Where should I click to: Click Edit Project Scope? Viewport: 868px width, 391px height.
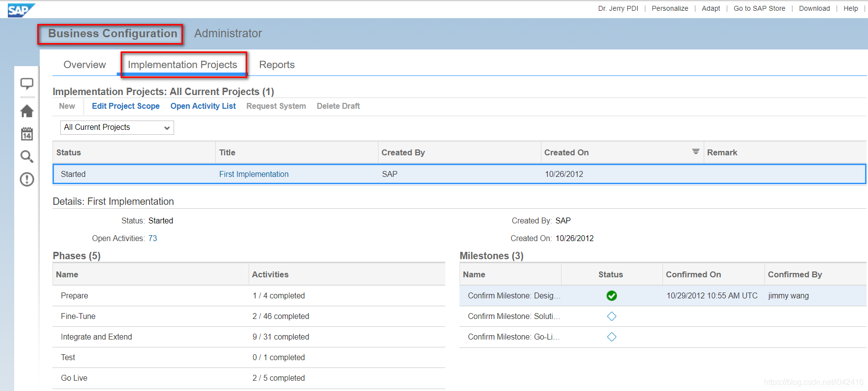click(126, 106)
